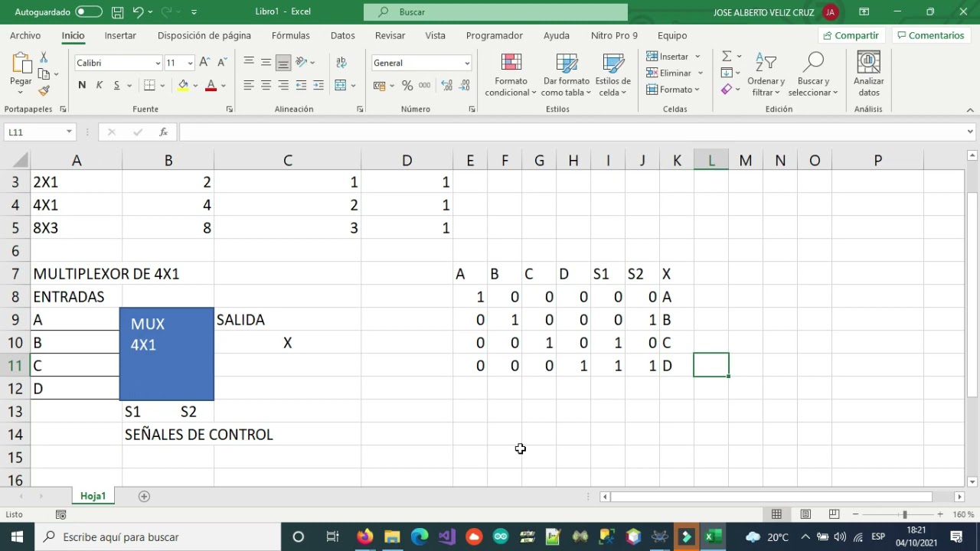Toggle bold formatting (N)

(x=82, y=85)
